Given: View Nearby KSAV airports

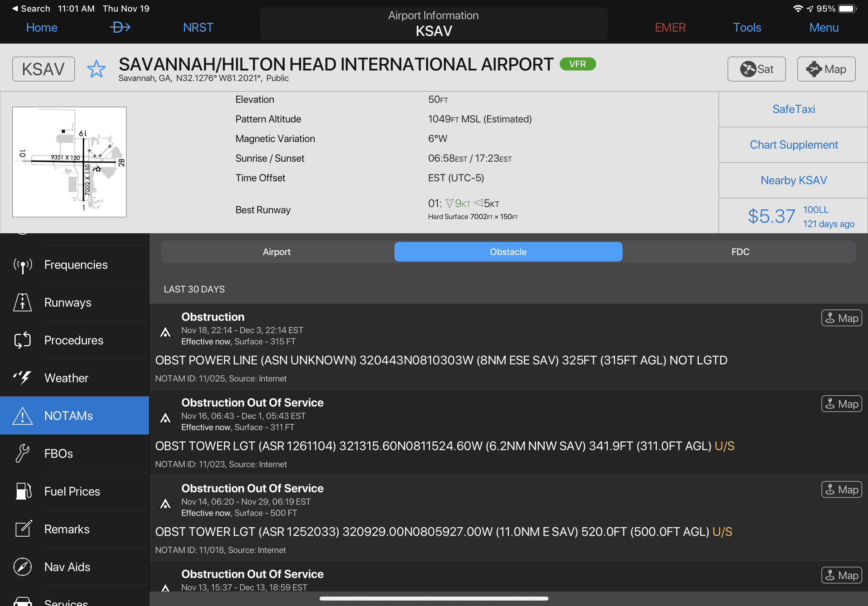Looking at the screenshot, I should click(x=793, y=180).
